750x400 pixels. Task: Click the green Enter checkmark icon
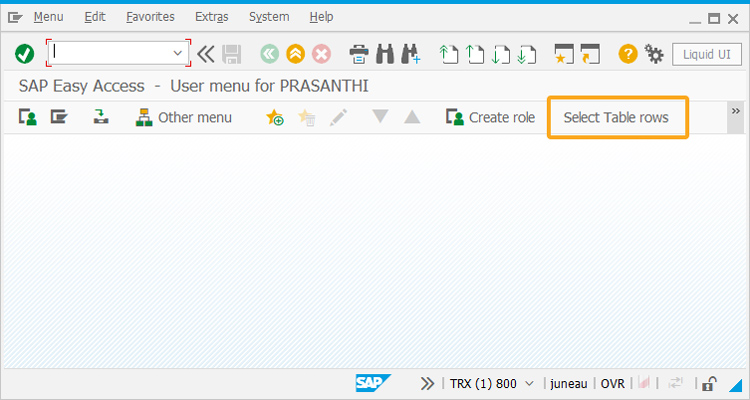click(x=24, y=54)
